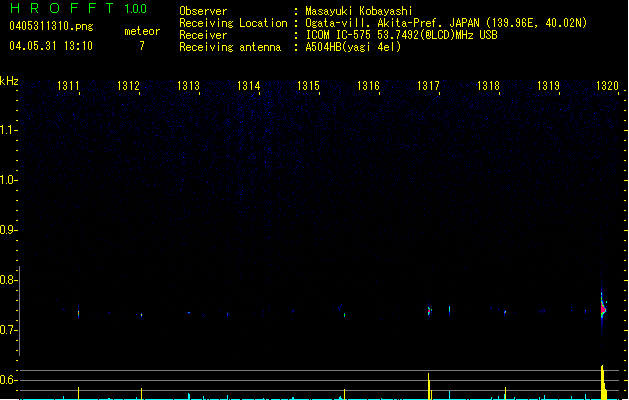Click the 1317 time axis label

click(x=428, y=85)
